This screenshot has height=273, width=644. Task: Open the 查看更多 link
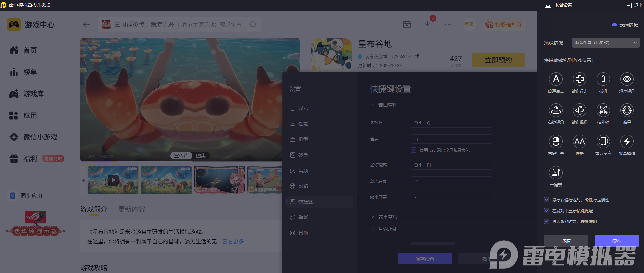point(233,241)
